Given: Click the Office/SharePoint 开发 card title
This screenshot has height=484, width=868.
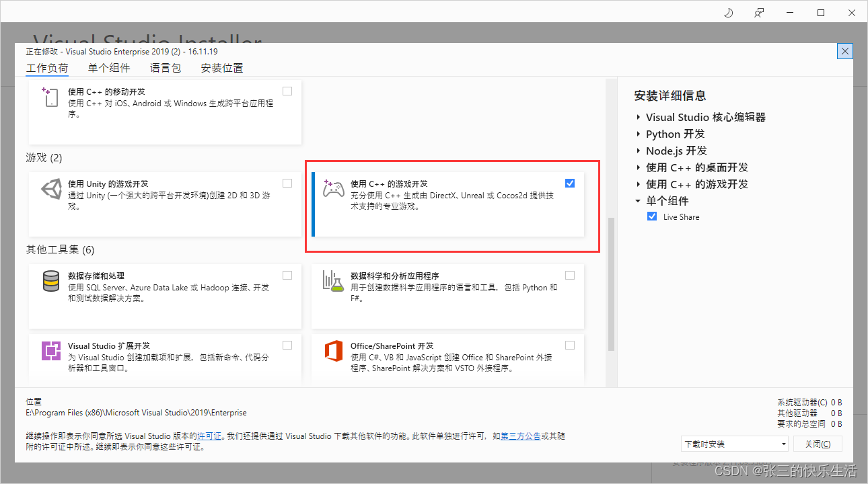Looking at the screenshot, I should click(x=392, y=346).
